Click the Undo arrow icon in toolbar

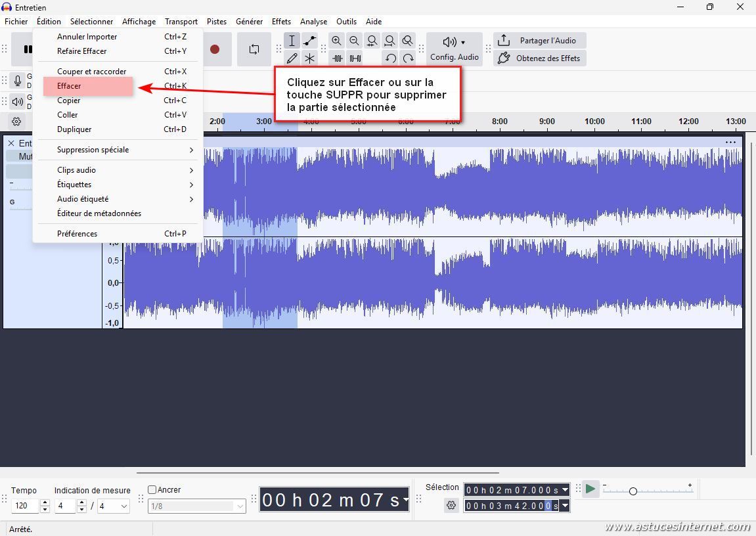tap(391, 58)
